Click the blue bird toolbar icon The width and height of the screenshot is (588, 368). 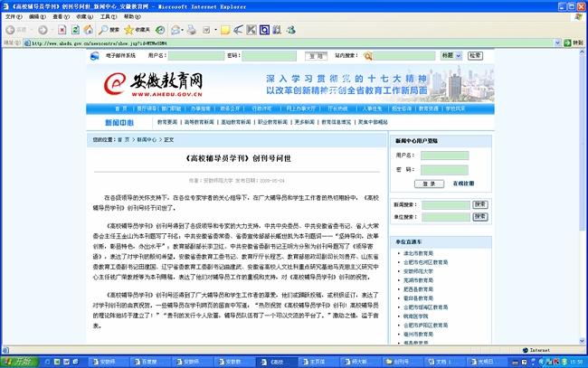238,30
